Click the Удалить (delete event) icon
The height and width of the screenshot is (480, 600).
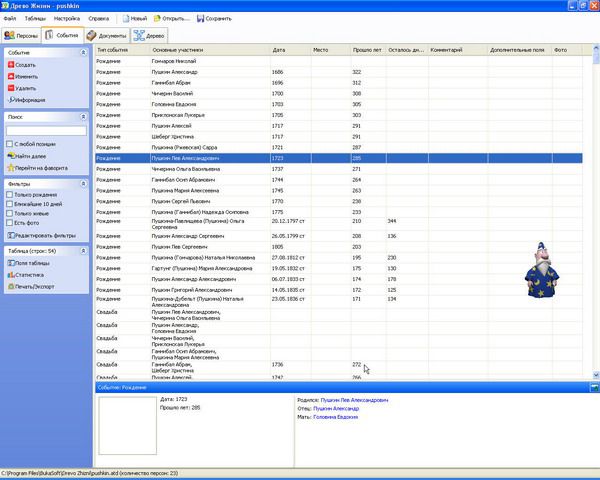(10, 88)
